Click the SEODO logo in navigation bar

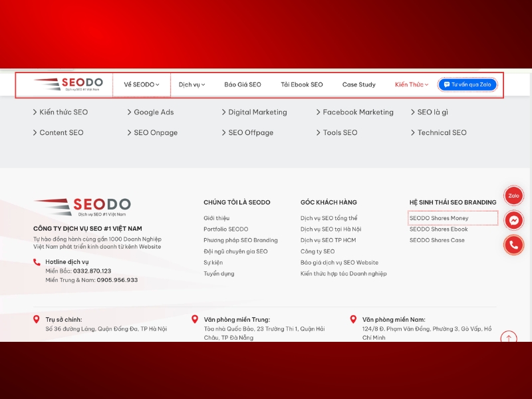(x=68, y=84)
